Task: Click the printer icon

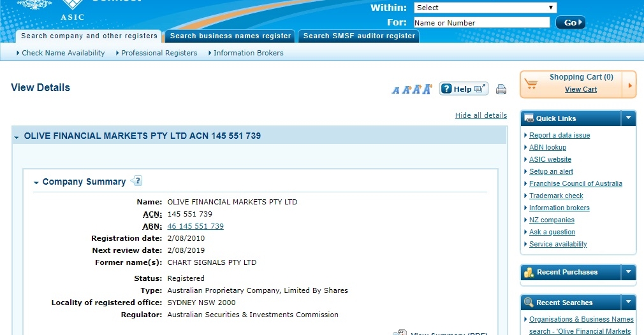Action: point(501,89)
